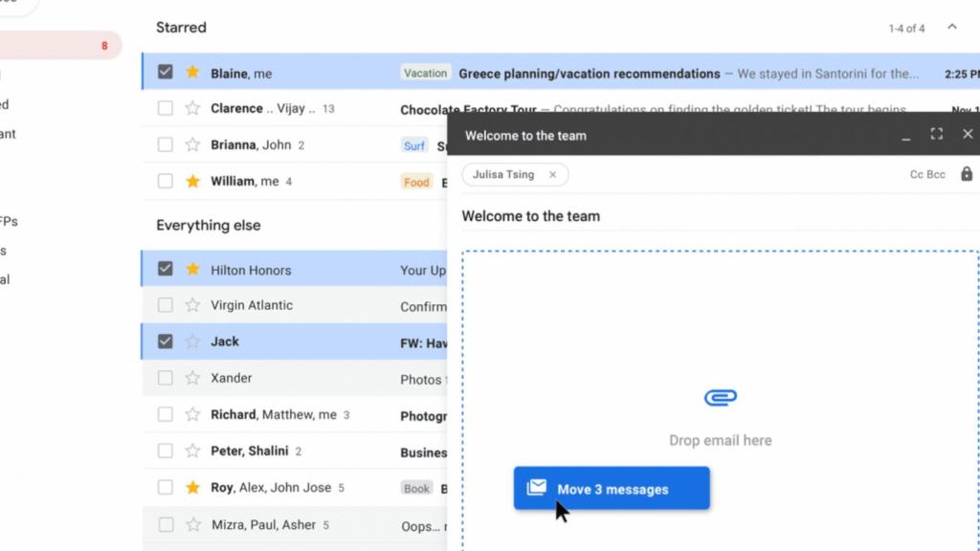
Task: Star the Virgin Atlantic email
Action: pos(190,305)
